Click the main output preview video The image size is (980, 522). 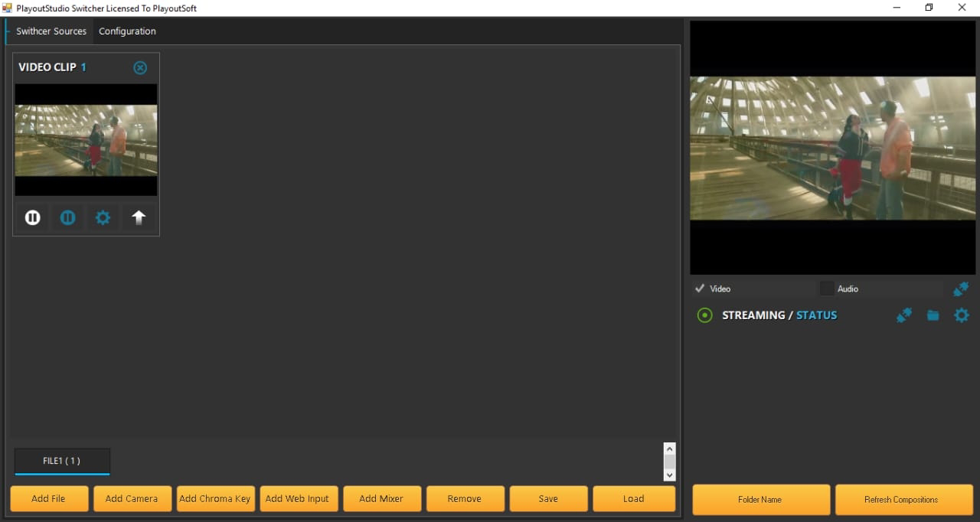pos(835,148)
